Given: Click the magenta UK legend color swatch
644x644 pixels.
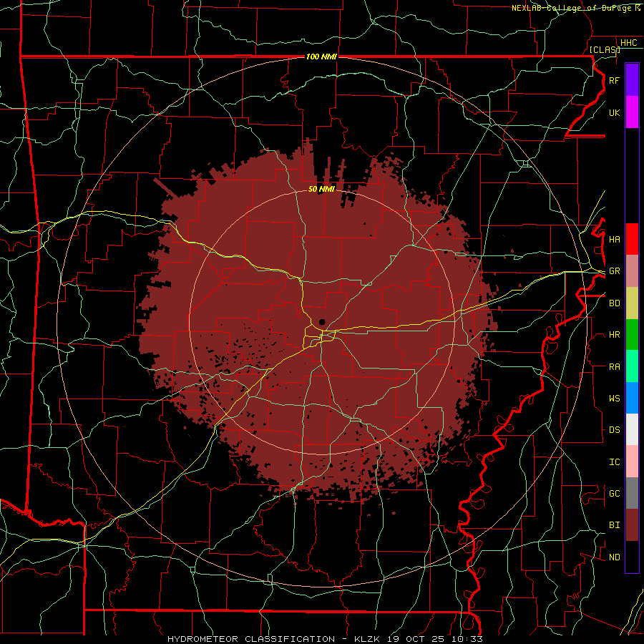Looking at the screenshot, I should [x=632, y=112].
